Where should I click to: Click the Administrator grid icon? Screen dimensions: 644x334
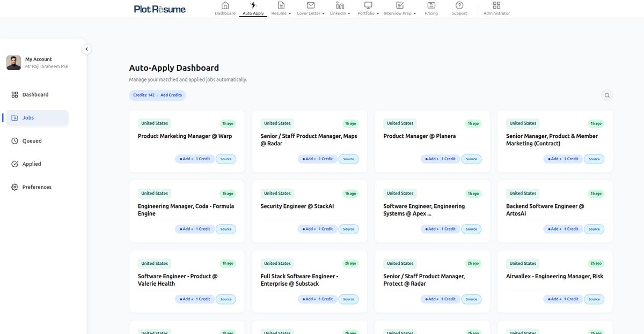coord(496,5)
